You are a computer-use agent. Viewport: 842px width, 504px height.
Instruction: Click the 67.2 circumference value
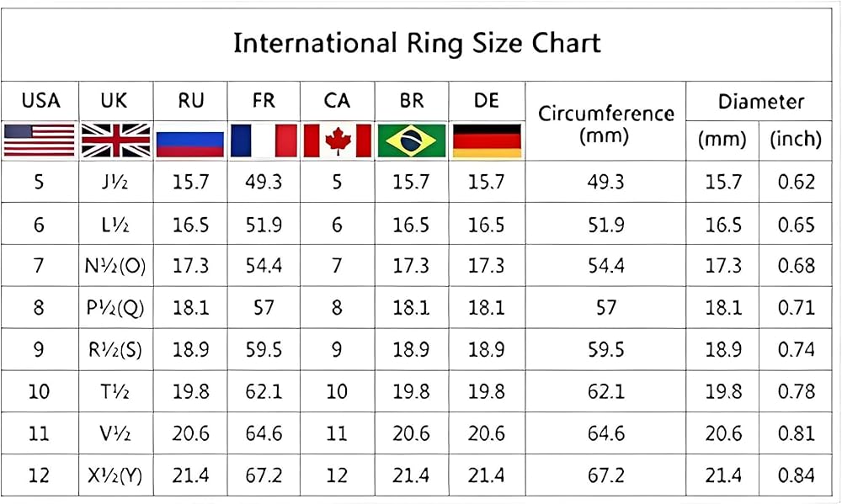605,476
